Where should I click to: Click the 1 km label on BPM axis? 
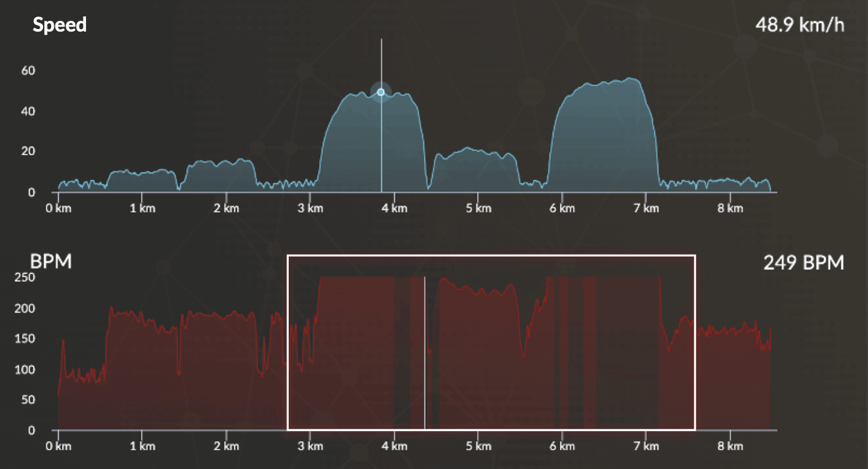pos(142,446)
